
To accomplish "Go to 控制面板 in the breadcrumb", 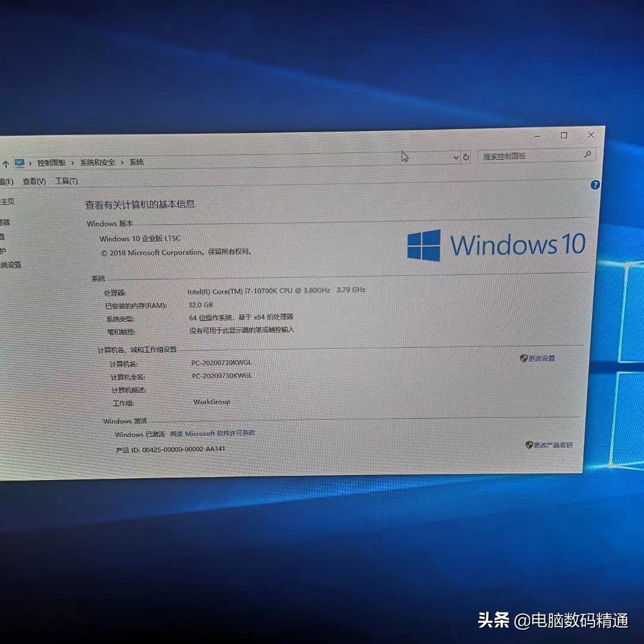I will coord(51,163).
